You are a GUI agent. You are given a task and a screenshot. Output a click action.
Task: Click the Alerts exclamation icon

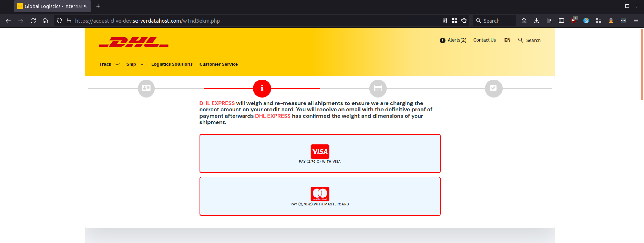443,40
